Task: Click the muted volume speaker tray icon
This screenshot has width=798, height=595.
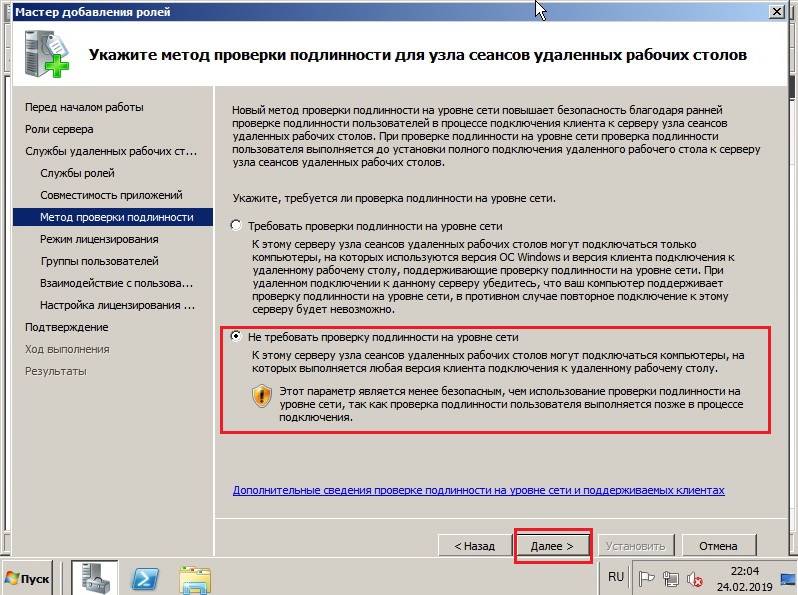Action: pos(692,578)
